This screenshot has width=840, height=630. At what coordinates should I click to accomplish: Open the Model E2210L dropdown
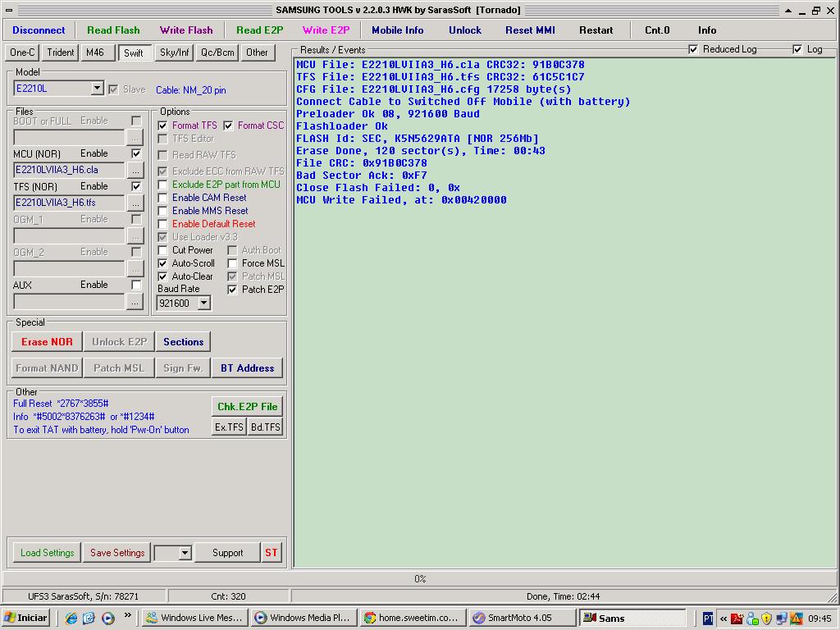pyautogui.click(x=97, y=89)
